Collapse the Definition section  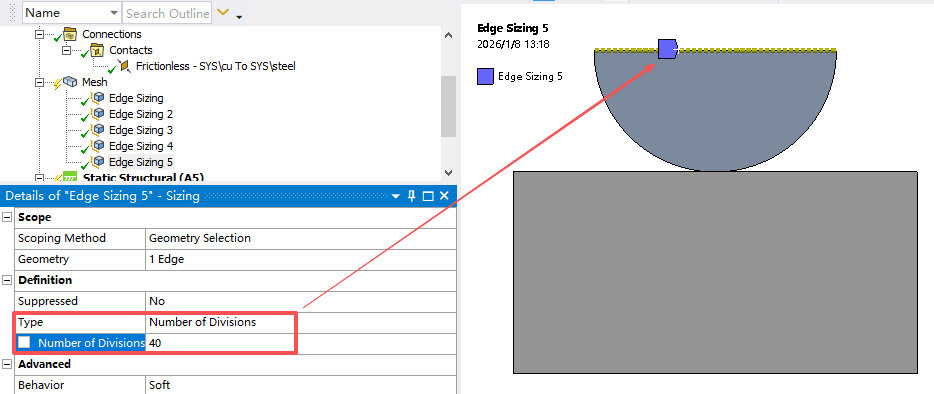tap(7, 280)
